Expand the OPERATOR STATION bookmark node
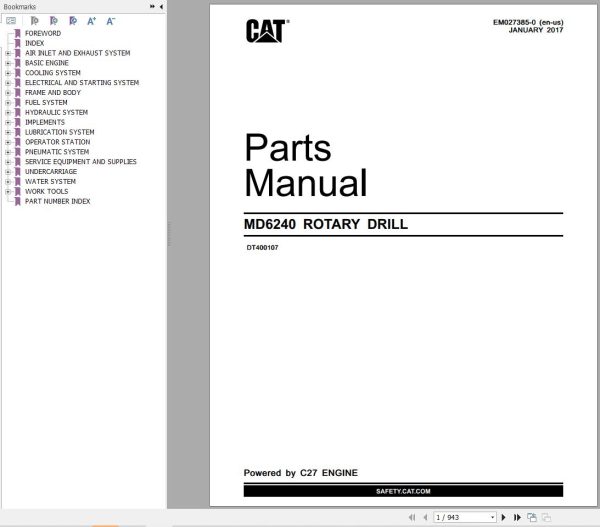Screen dimensions: 600x527 (x=8, y=142)
